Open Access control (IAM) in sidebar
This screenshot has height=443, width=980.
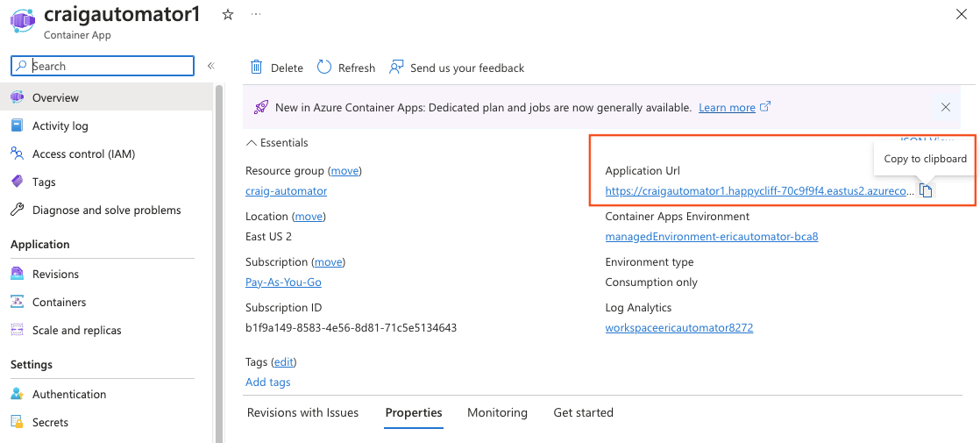point(83,154)
